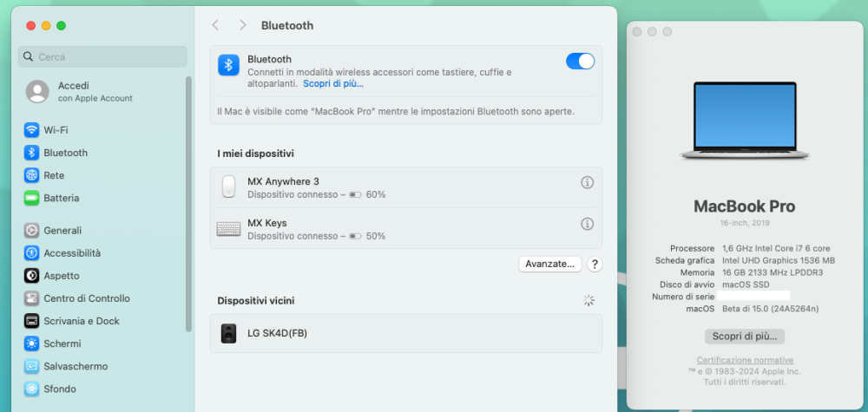Follow the Scopri di più... link
Image resolution: width=868 pixels, height=412 pixels.
click(x=333, y=84)
